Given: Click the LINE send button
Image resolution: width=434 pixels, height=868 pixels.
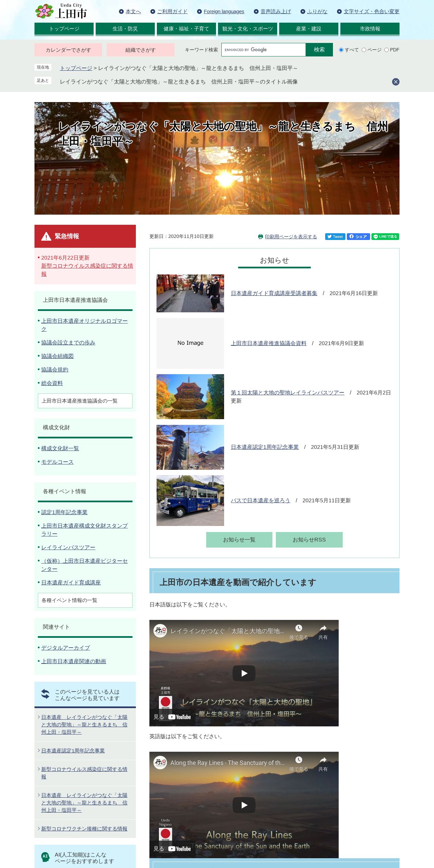Looking at the screenshot, I should click(385, 237).
